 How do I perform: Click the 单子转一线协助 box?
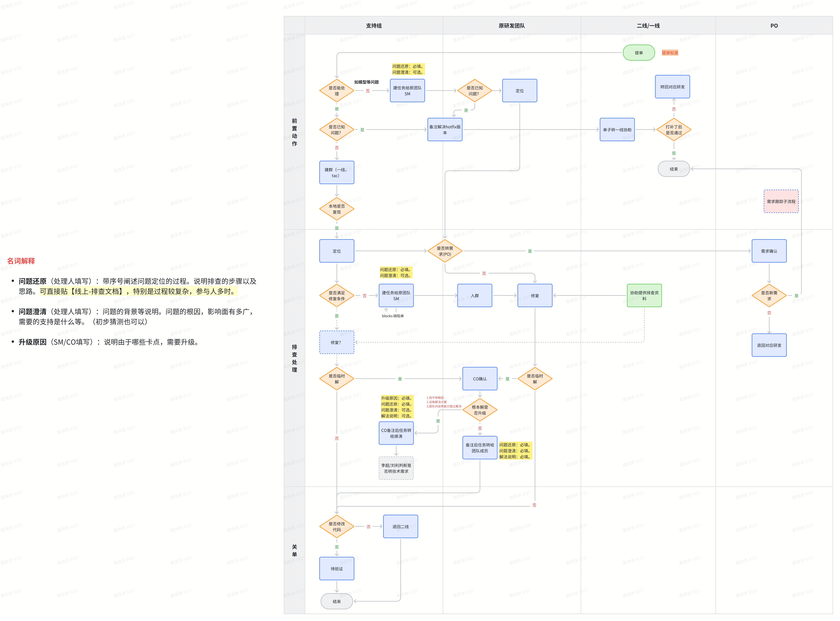click(x=617, y=130)
